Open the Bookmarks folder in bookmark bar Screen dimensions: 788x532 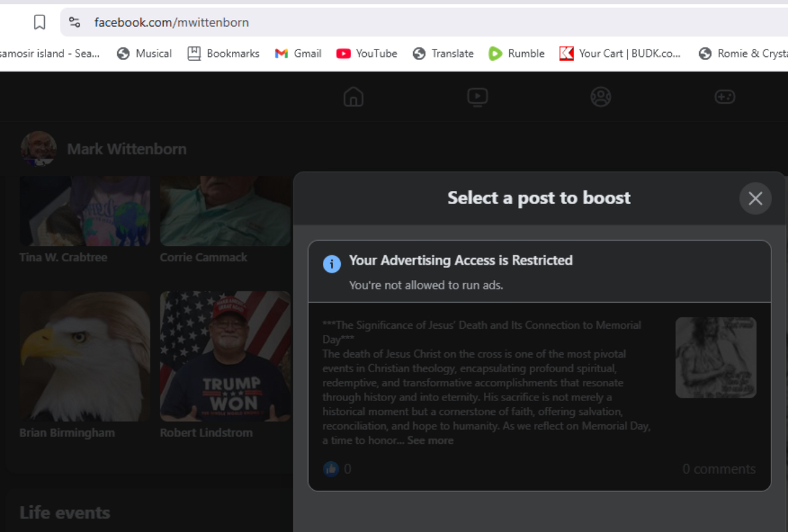pos(223,53)
